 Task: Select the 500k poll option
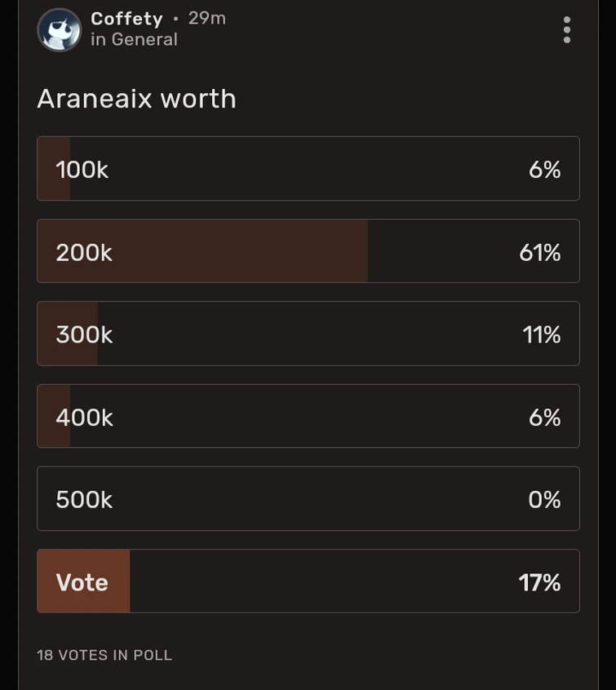click(308, 498)
